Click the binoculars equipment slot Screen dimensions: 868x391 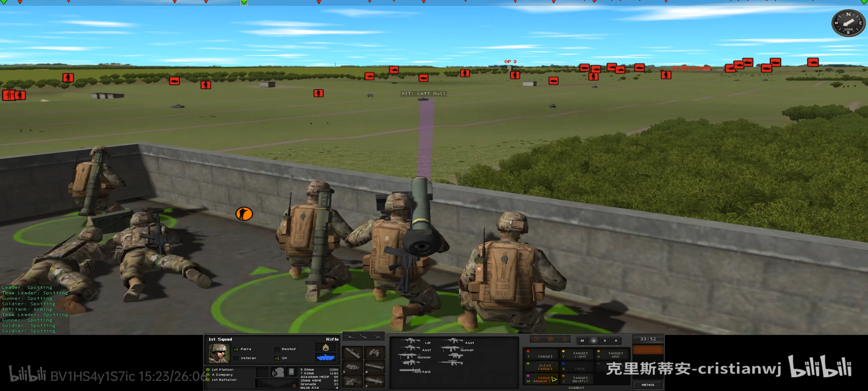(x=374, y=352)
